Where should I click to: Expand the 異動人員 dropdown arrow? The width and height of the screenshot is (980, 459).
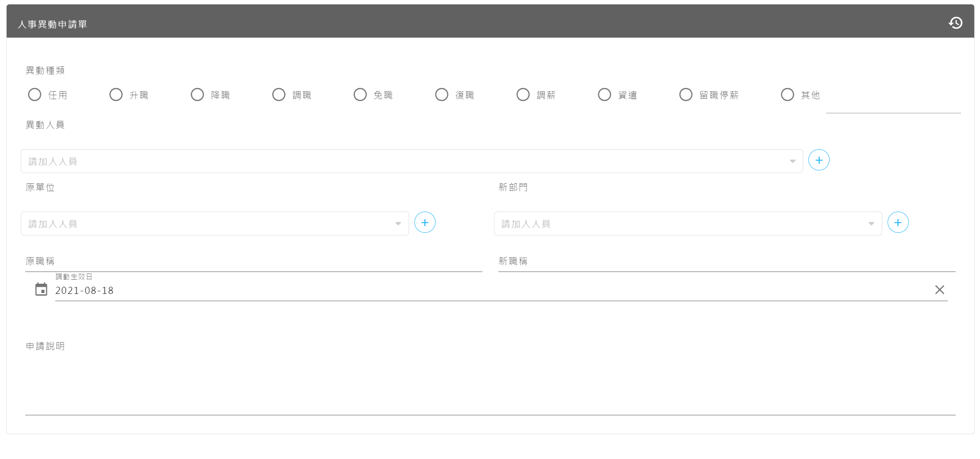792,162
